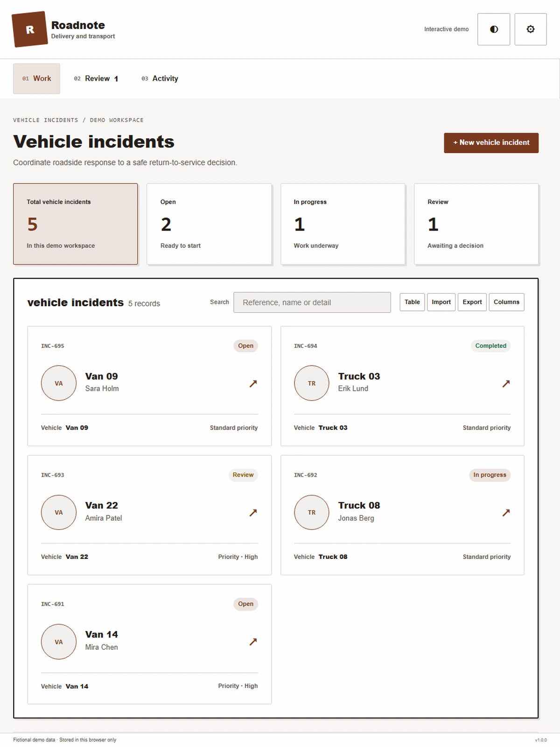This screenshot has height=747, width=560.
Task: Click the Interactive demo label
Action: (x=447, y=29)
